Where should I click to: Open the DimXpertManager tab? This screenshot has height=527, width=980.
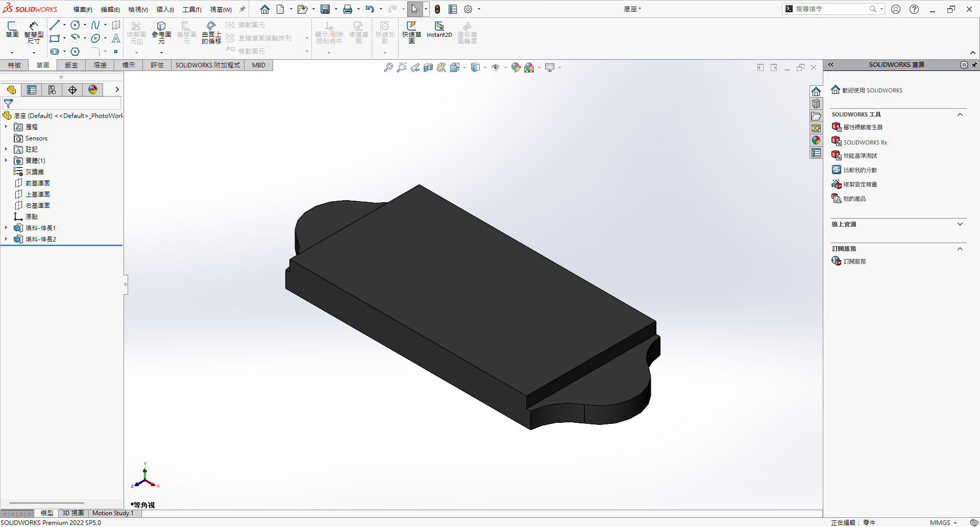(x=72, y=90)
